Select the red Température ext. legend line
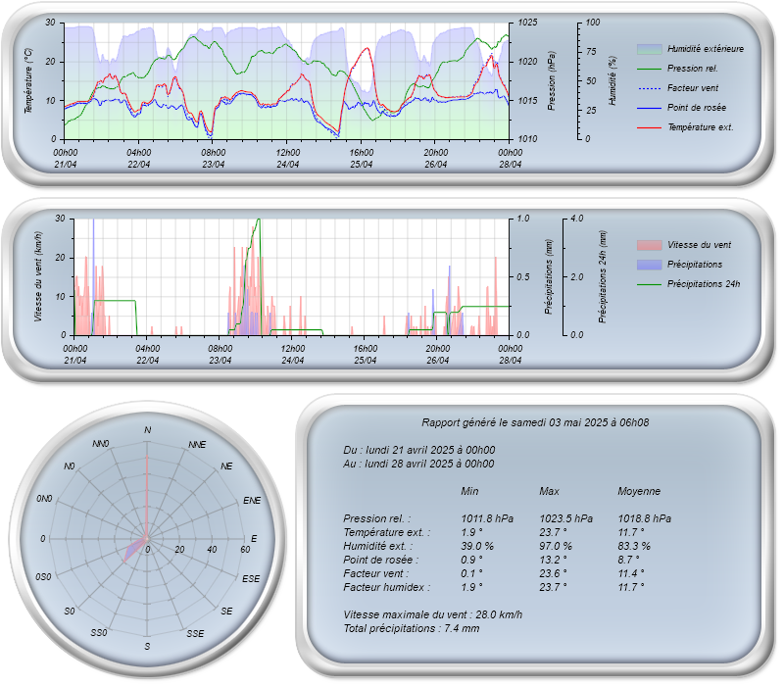The height and width of the screenshot is (686, 784). 649,127
